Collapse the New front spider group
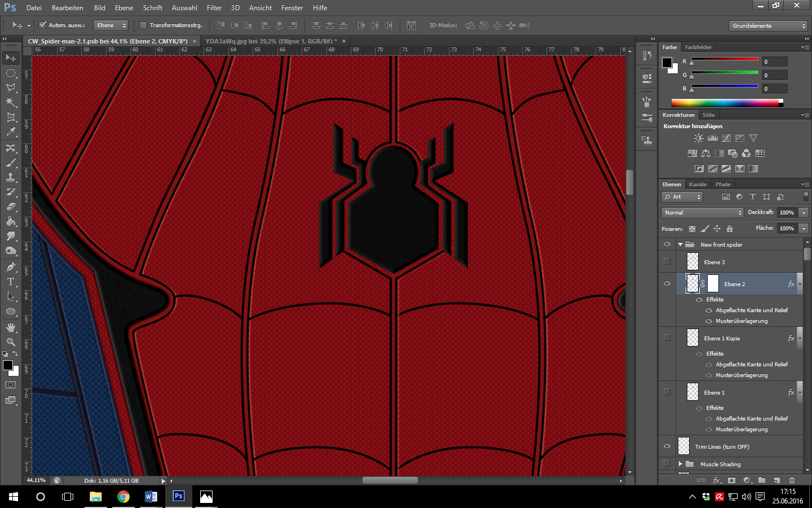Screen dimensions: 812x508 tap(681, 244)
